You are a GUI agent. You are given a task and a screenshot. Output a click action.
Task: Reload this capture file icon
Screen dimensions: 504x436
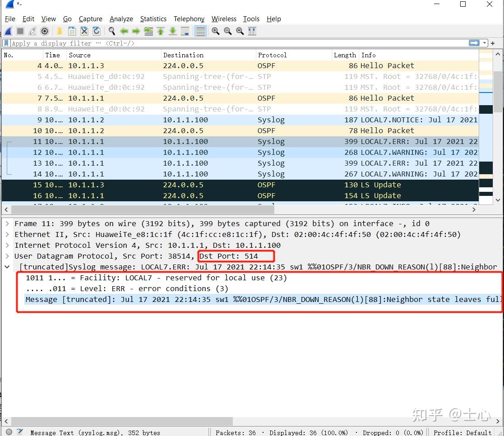click(x=97, y=31)
